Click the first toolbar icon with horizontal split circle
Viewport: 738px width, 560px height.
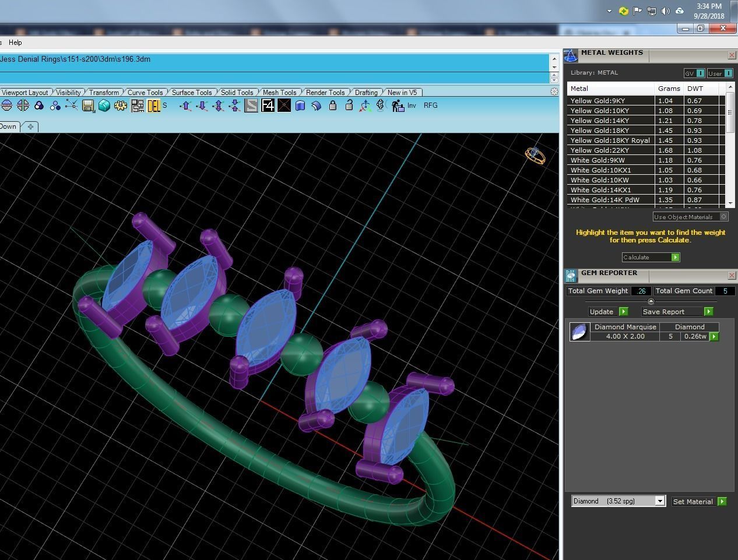coord(6,105)
